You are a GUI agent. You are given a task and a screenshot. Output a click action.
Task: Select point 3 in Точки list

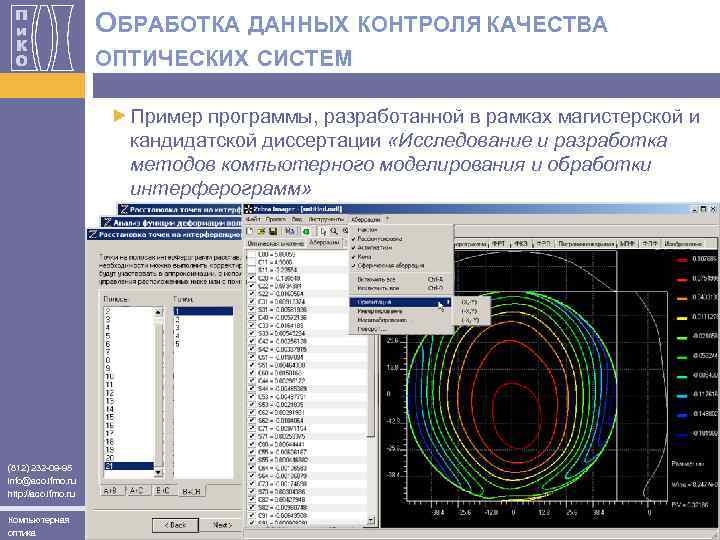203,327
